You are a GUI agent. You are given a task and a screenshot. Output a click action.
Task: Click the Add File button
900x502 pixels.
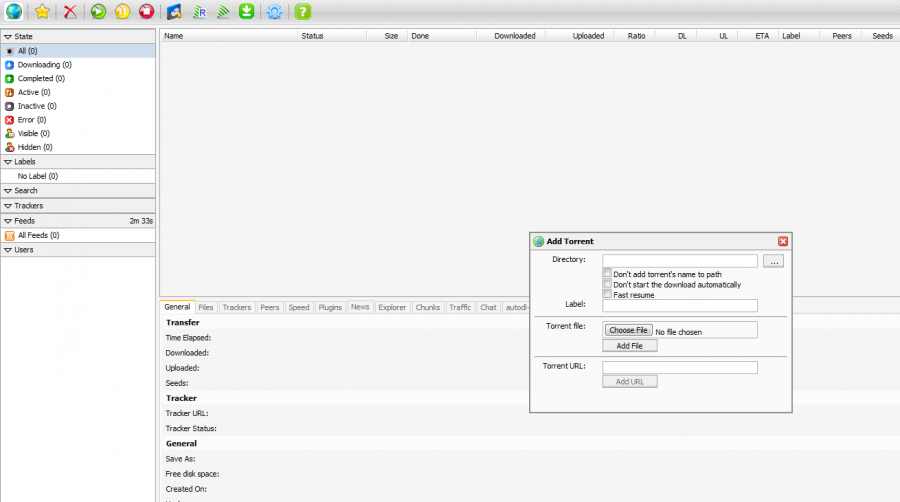(x=629, y=346)
